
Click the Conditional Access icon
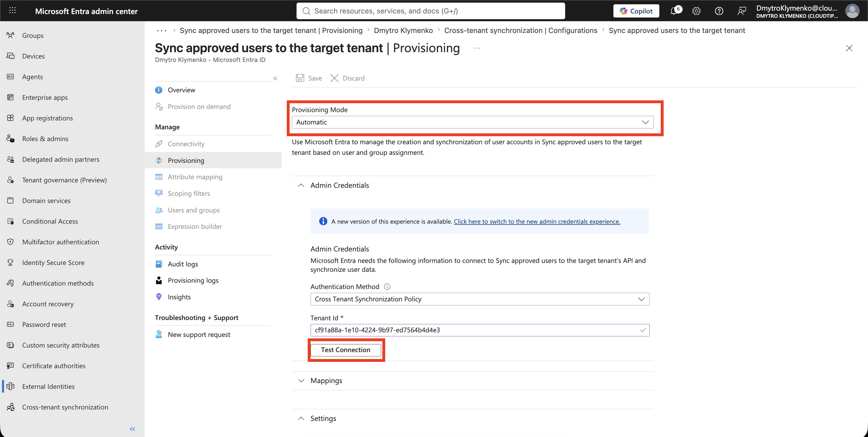click(x=10, y=221)
